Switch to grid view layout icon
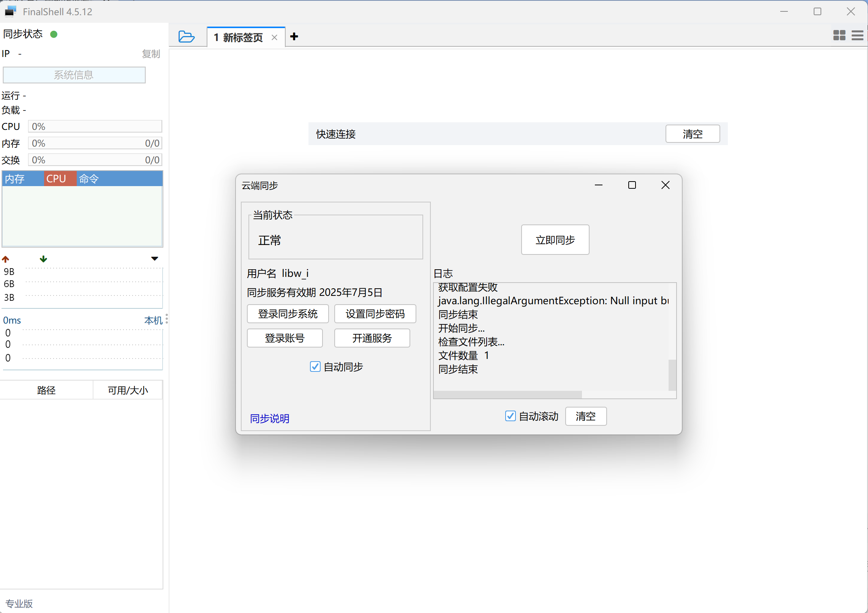Screen dimensions: 868x613 [839, 35]
